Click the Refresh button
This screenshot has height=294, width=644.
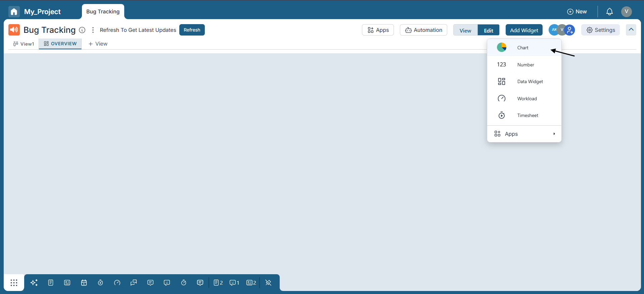click(192, 30)
